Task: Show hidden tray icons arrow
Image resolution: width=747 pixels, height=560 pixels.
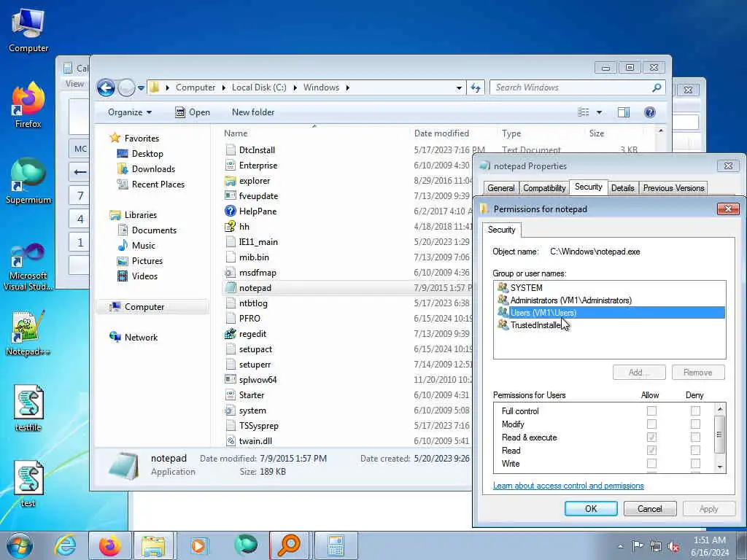Action: point(620,547)
